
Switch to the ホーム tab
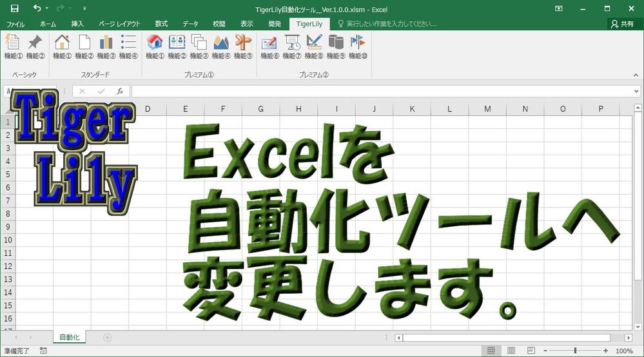pyautogui.click(x=48, y=24)
